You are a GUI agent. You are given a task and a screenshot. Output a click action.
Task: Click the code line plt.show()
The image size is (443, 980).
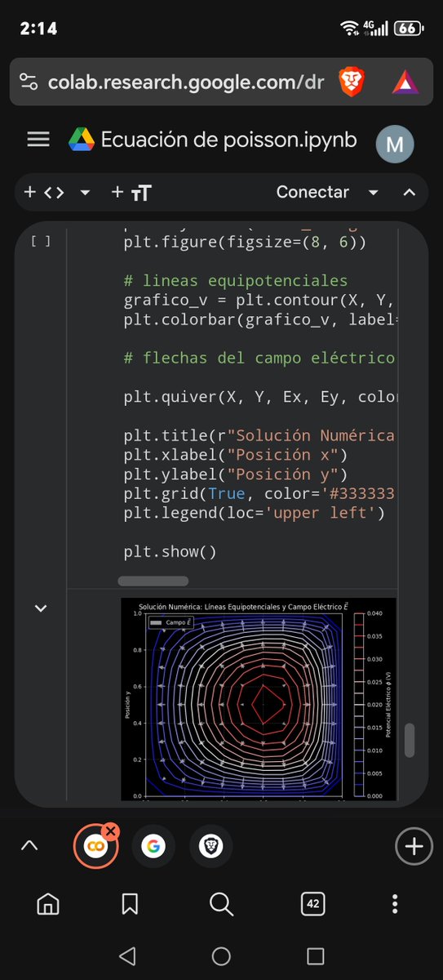[x=171, y=552]
